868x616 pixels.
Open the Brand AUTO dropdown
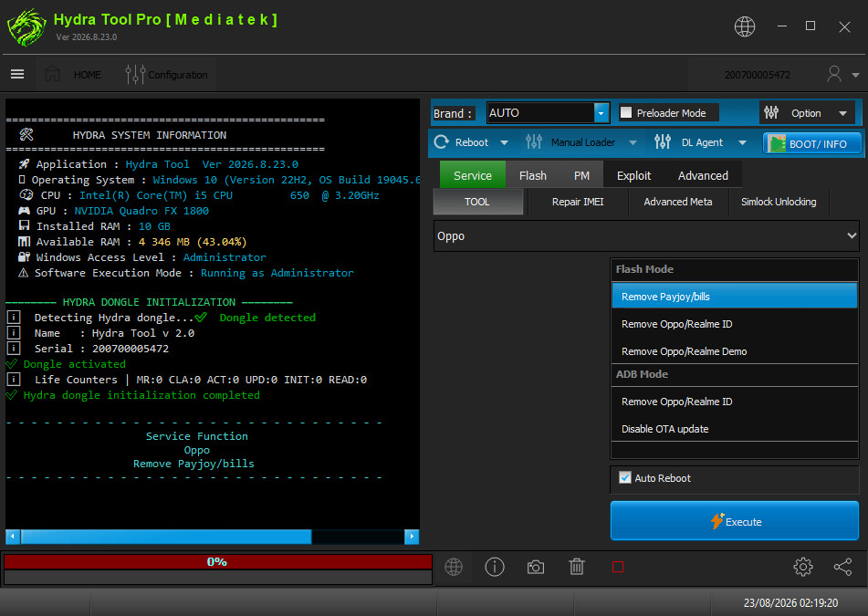tap(601, 113)
